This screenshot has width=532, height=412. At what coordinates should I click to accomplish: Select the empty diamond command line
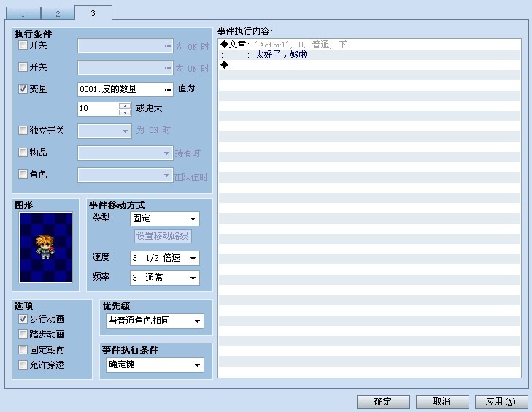pos(370,65)
